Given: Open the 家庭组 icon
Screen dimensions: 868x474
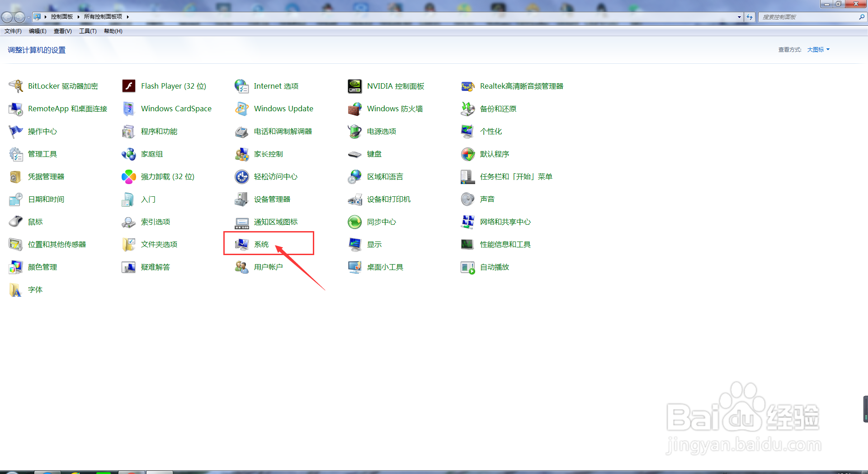Looking at the screenshot, I should (129, 154).
